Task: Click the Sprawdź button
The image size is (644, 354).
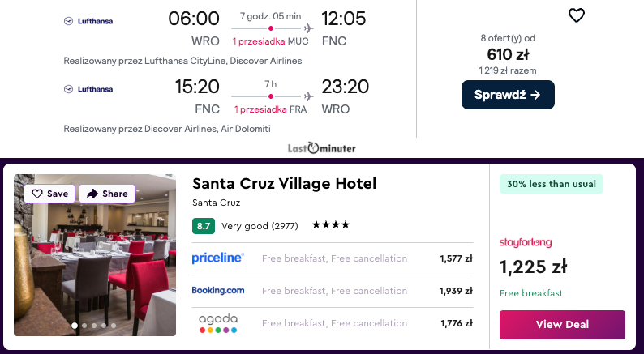Action: 508,95
